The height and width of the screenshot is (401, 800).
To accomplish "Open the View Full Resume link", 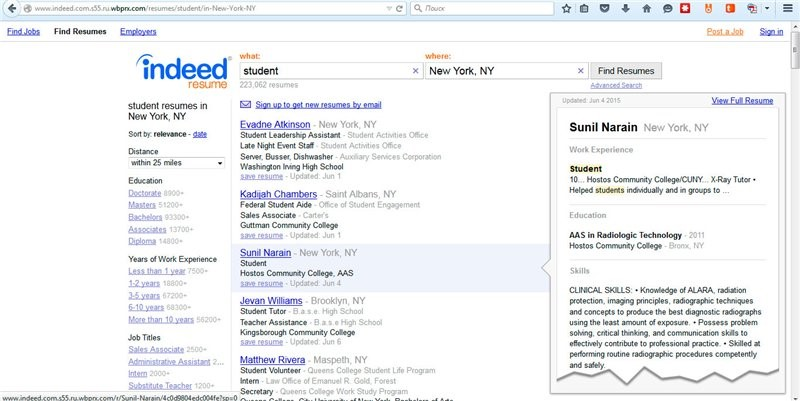I will (x=741, y=101).
